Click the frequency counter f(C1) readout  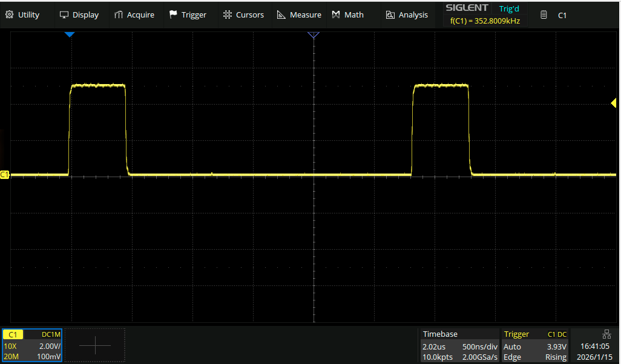(484, 21)
